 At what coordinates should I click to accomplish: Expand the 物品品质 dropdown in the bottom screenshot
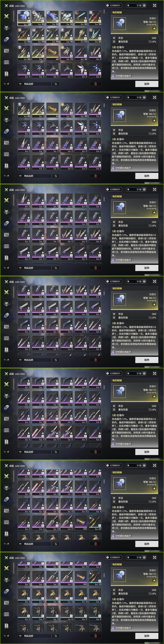point(34,636)
